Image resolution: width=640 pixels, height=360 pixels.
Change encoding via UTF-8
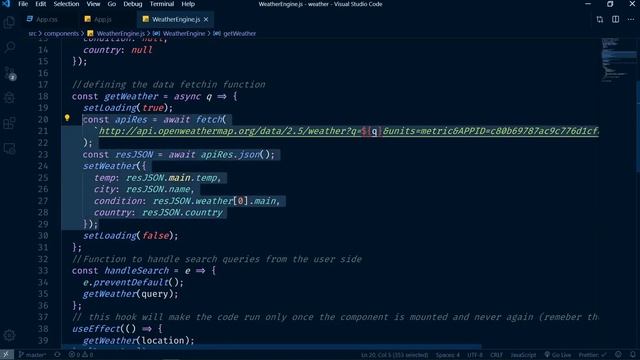[x=475, y=355]
